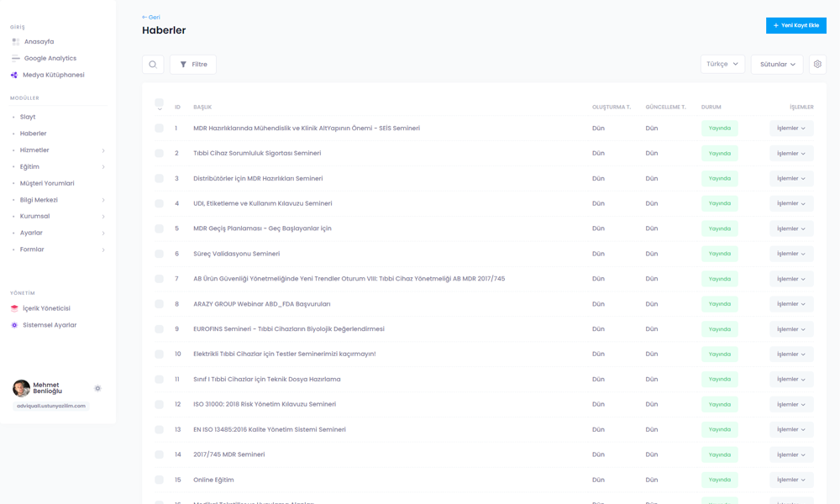Open Medya Kütüphanesi icon in sidebar
The image size is (840, 504).
click(14, 76)
